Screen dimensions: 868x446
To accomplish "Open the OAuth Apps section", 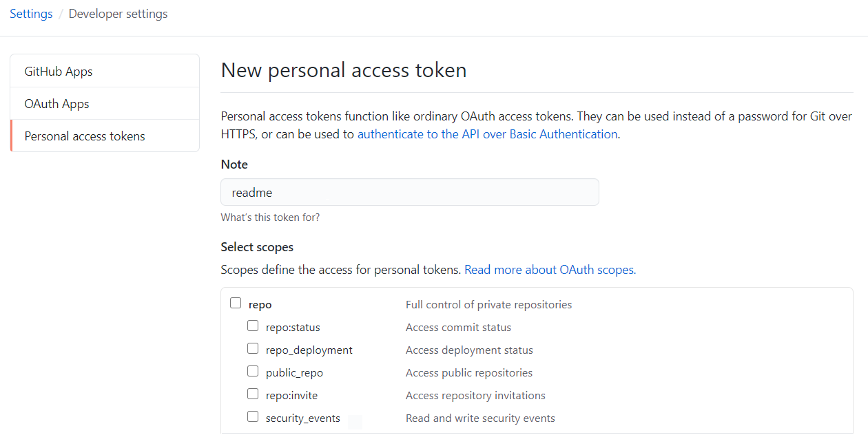I will pyautogui.click(x=56, y=103).
